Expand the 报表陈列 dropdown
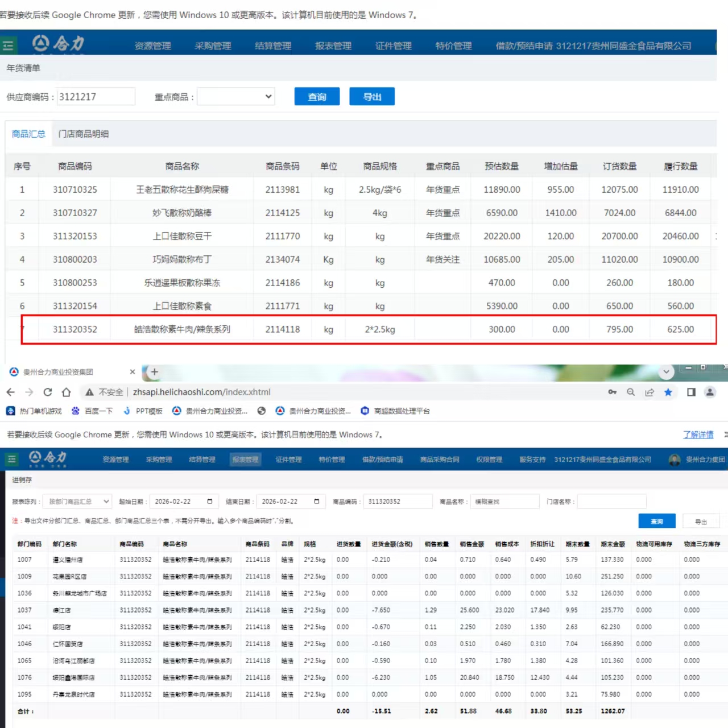The width and height of the screenshot is (728, 728). tap(77, 501)
